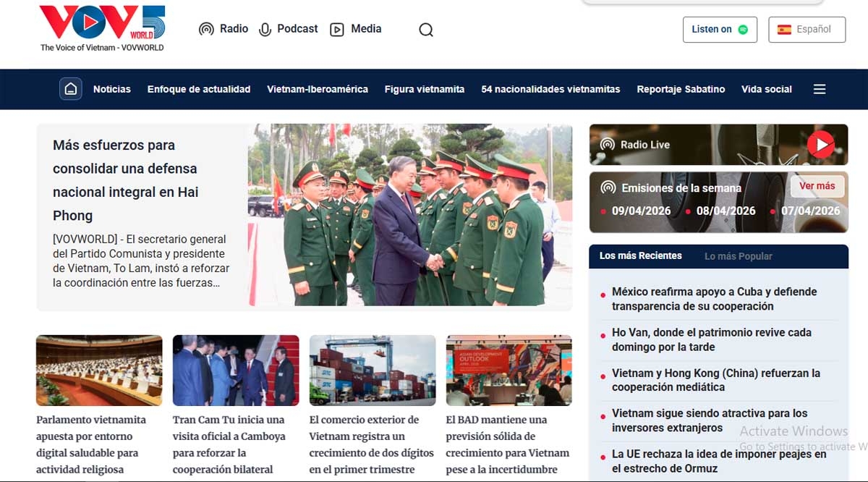Expand weekly broadcasts with Ver más
868x482 pixels.
[x=817, y=186]
